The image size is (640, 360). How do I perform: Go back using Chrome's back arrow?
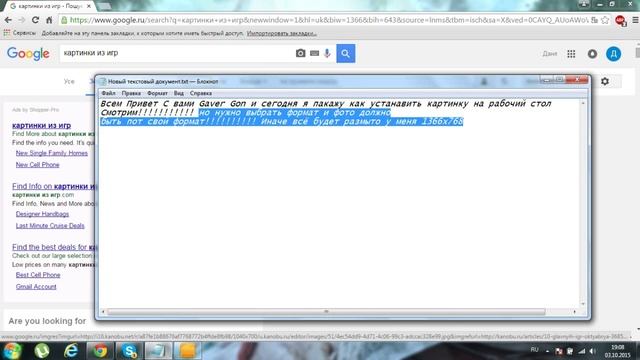click(8, 20)
